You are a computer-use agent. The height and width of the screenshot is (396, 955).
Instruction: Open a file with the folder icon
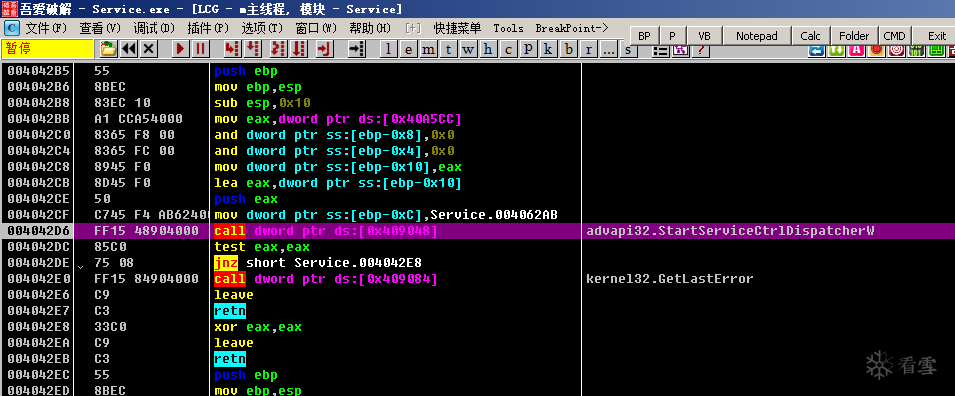(108, 49)
